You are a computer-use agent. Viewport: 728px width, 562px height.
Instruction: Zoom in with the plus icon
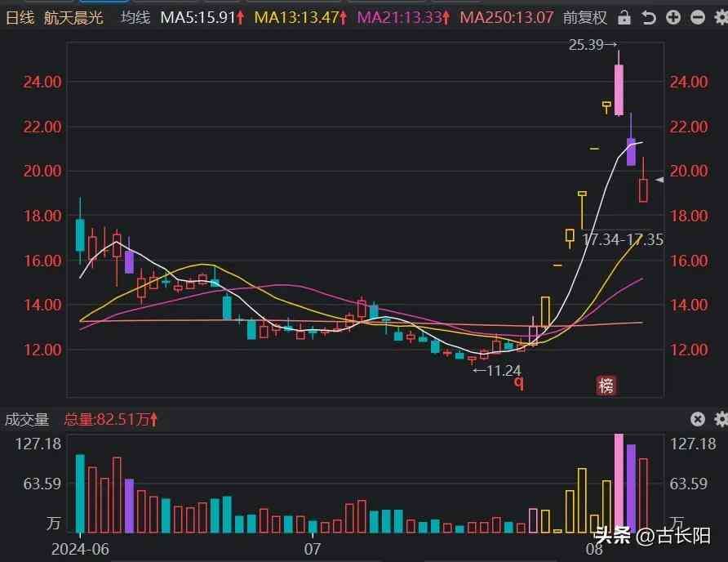tap(673, 17)
